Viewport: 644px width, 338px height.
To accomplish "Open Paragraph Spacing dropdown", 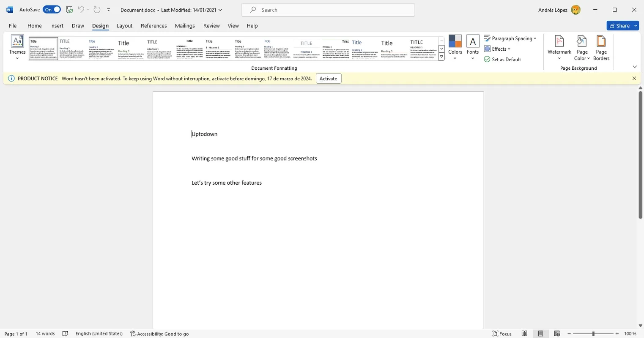I will coord(510,38).
